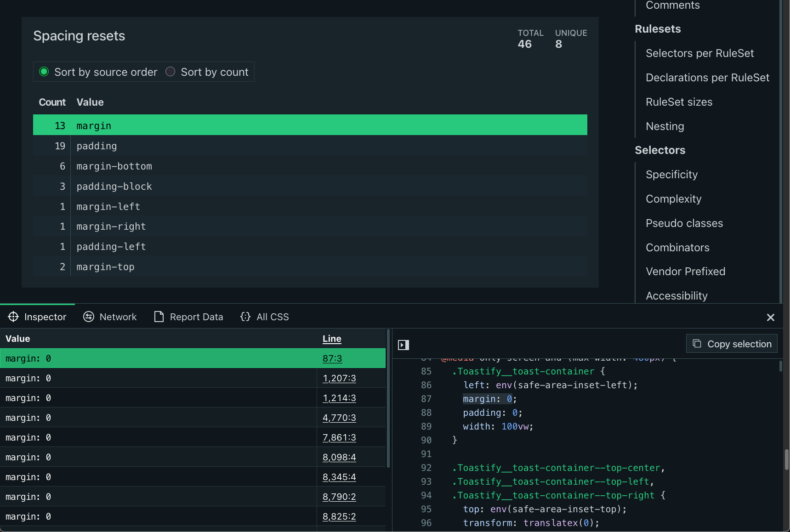Click the Network globe icon
The width and height of the screenshot is (790, 532).
point(88,317)
